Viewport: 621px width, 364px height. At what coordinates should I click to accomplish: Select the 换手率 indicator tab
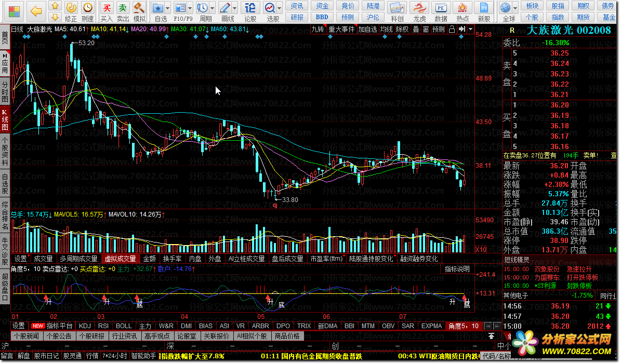(x=173, y=259)
